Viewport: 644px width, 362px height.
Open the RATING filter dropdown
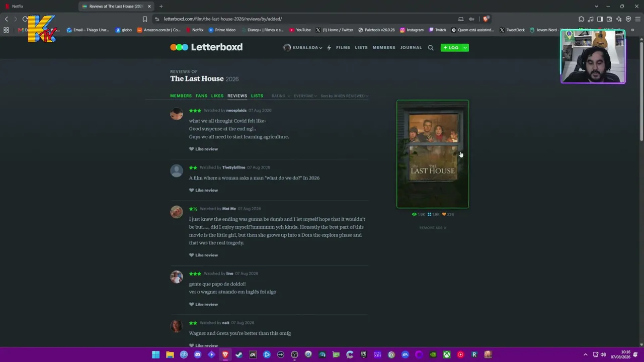(281, 96)
